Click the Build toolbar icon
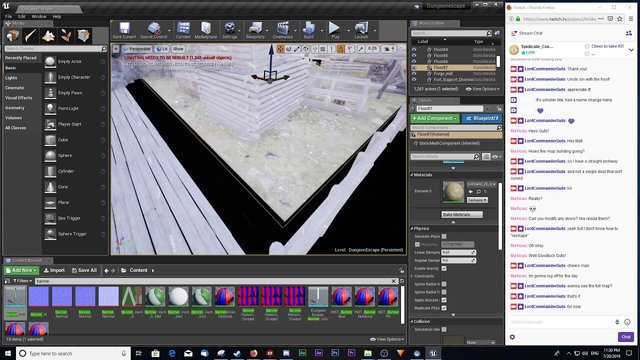 pos(309,30)
